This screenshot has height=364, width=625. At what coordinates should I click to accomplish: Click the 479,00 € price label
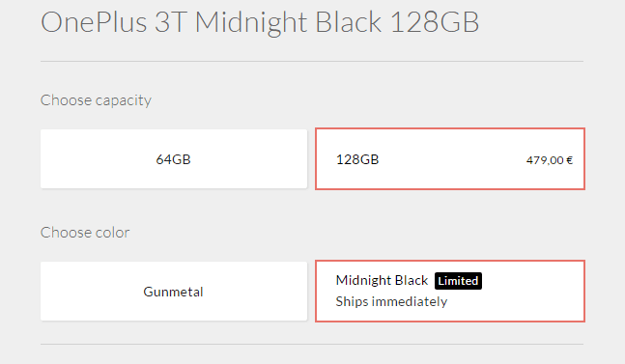pyautogui.click(x=550, y=160)
